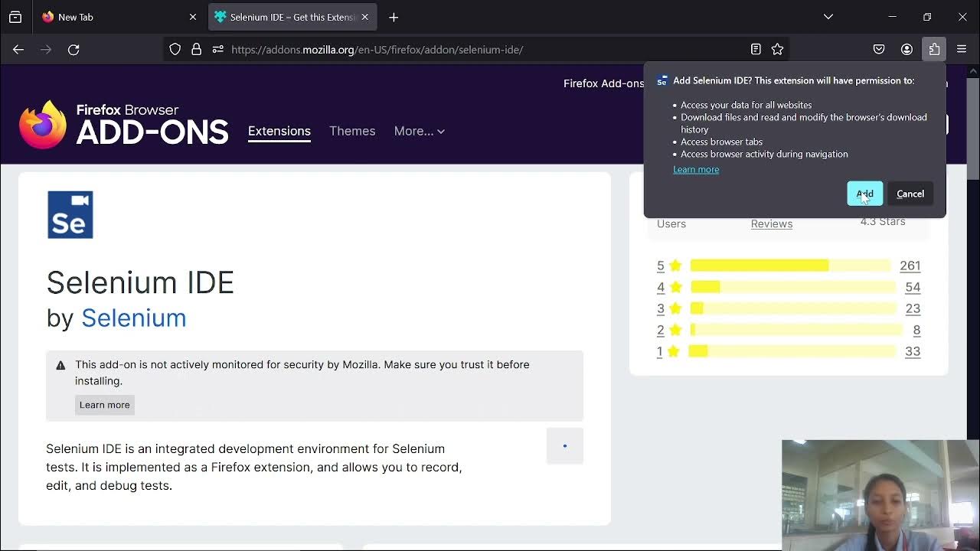
Task: Click Learn more under security warning
Action: coord(105,405)
